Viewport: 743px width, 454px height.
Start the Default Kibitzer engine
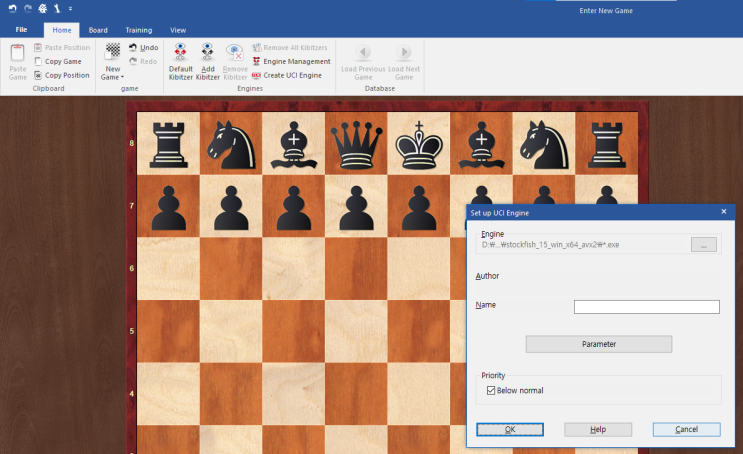pyautogui.click(x=181, y=62)
